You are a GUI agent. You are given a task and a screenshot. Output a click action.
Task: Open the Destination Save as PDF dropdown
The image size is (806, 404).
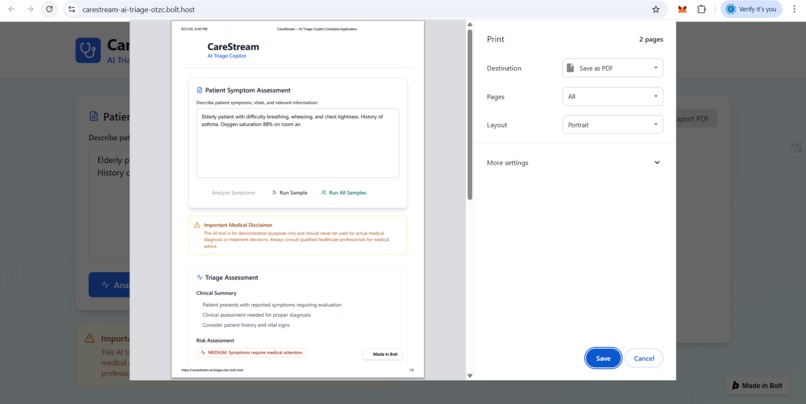point(612,68)
